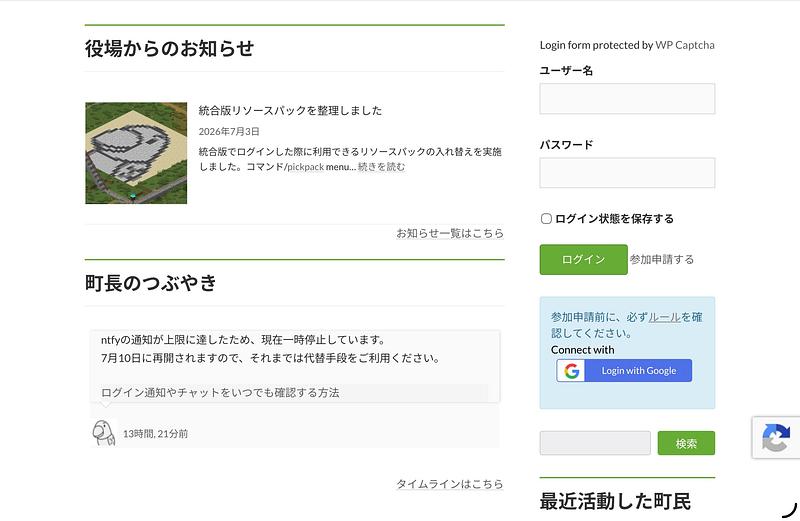Click the Login with Google button
This screenshot has width=800, height=521.
tap(624, 370)
